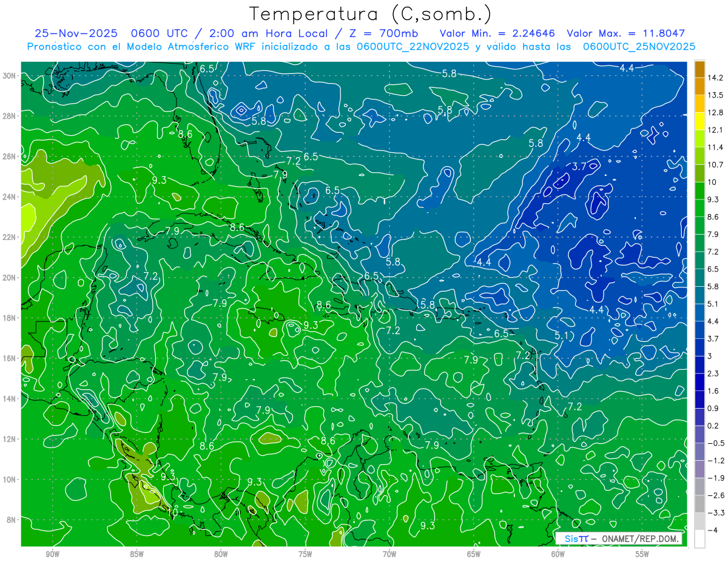This screenshot has height=562, width=728.
Task: Click the 20N latitude axis label
Action: point(10,278)
